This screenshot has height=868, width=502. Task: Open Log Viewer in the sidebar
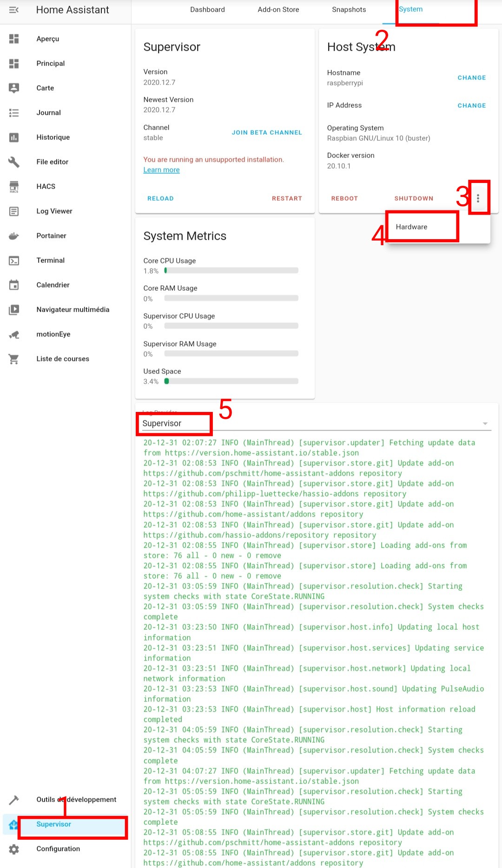(x=66, y=211)
